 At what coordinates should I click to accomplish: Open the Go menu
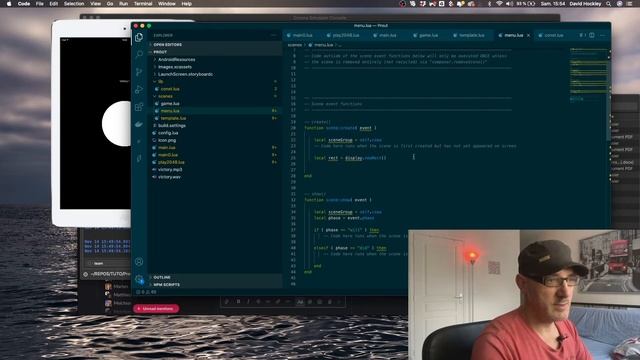(x=110, y=4)
